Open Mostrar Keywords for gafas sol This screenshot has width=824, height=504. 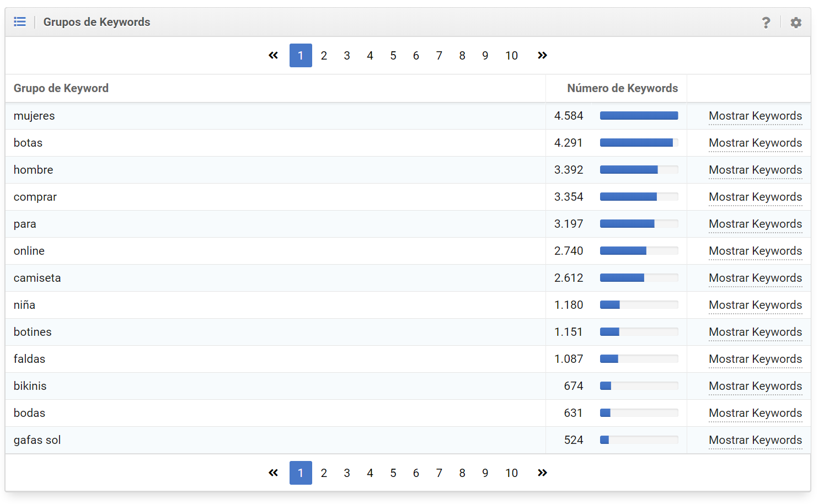tap(755, 440)
